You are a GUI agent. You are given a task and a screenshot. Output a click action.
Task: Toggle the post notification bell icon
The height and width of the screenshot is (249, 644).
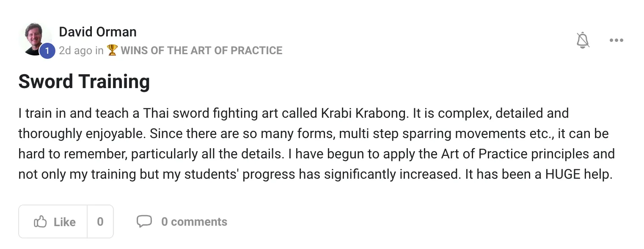(x=583, y=40)
